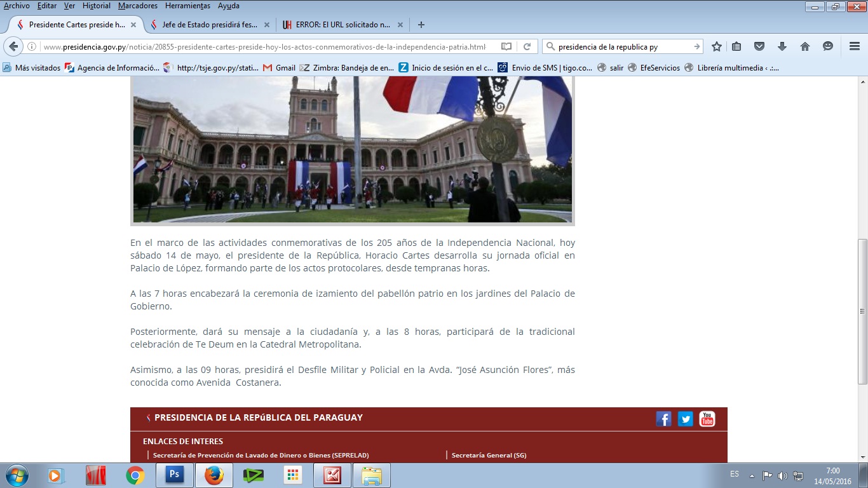
Task: Open the 'Zimbra: Bandeja de en...' bookmark
Action: point(348,67)
